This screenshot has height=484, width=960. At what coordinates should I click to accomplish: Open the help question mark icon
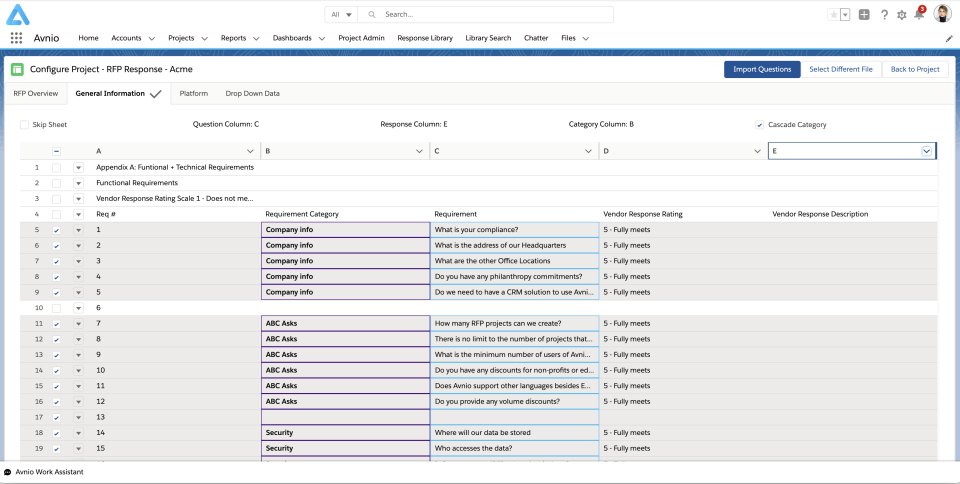[884, 15]
